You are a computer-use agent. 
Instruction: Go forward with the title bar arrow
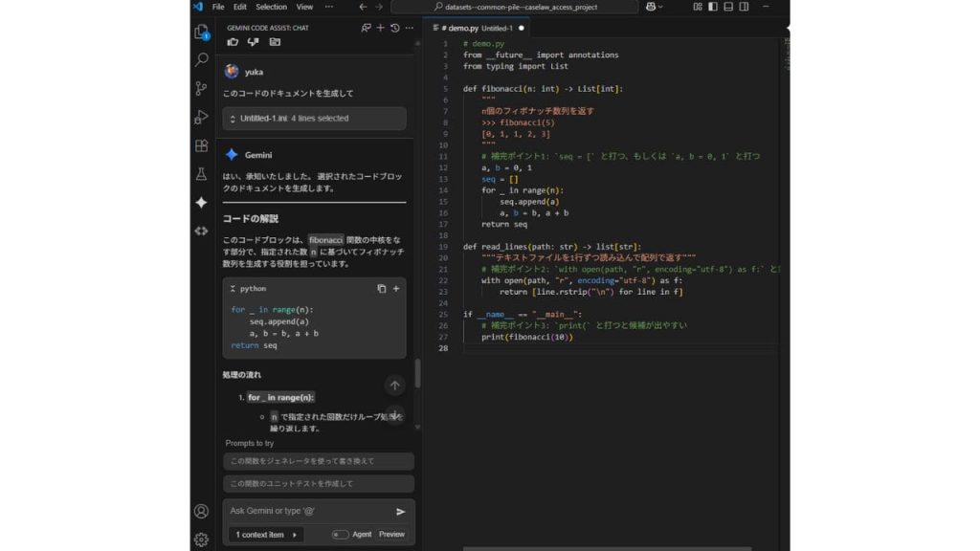[379, 7]
